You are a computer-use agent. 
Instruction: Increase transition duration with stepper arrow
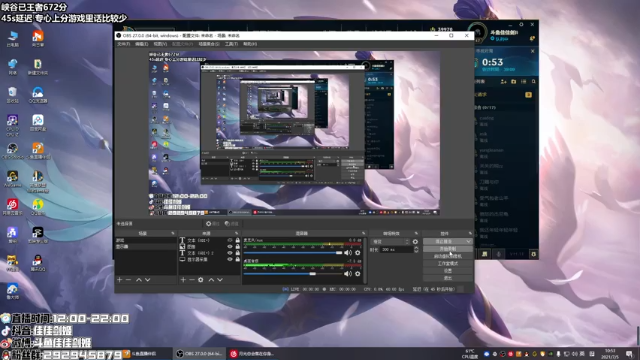[416, 248]
